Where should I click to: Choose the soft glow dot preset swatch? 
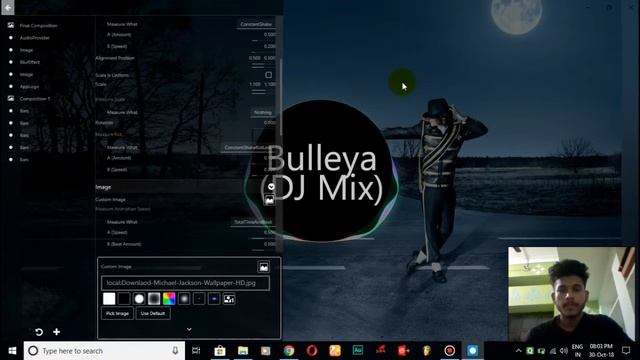pos(184,299)
